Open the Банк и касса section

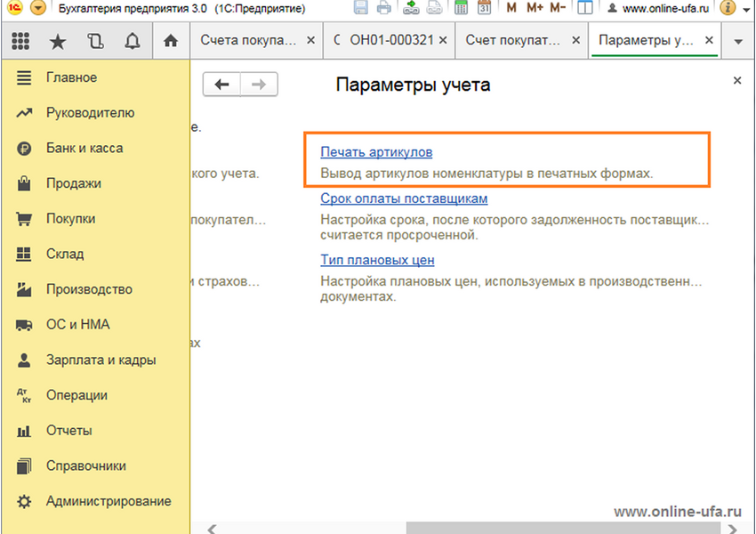tap(84, 148)
